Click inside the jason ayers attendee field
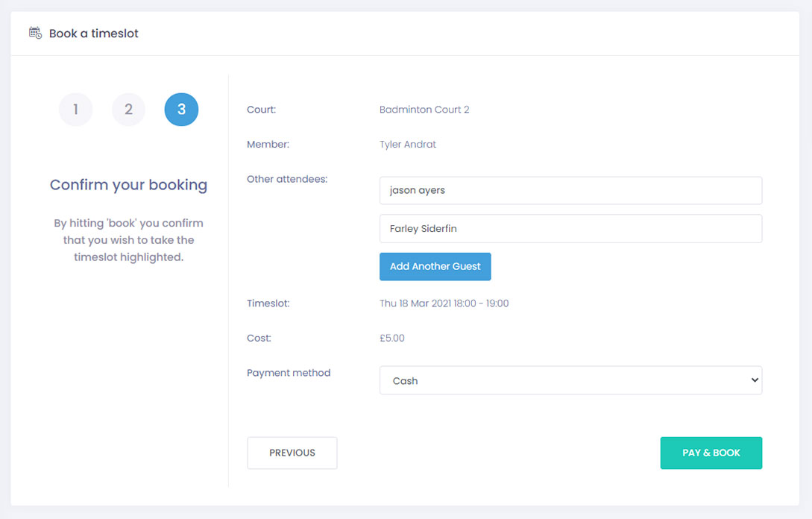 [x=570, y=190]
